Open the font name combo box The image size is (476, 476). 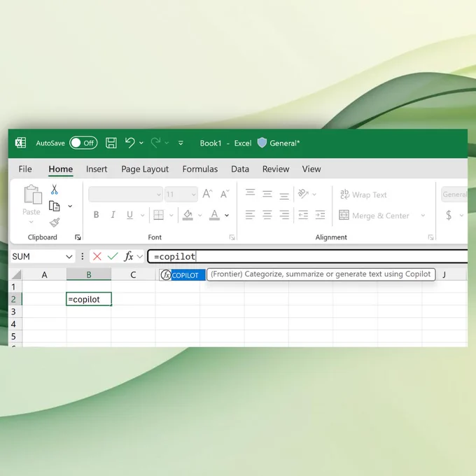[125, 194]
